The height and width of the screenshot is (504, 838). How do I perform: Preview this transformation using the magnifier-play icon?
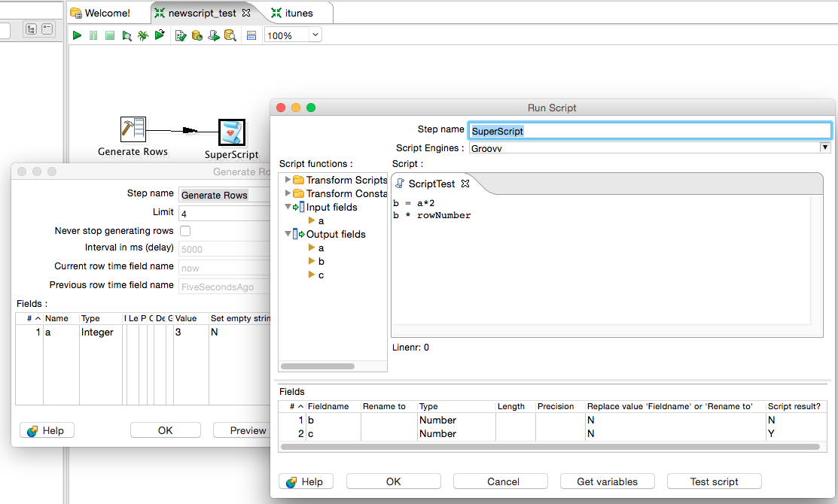tap(126, 35)
